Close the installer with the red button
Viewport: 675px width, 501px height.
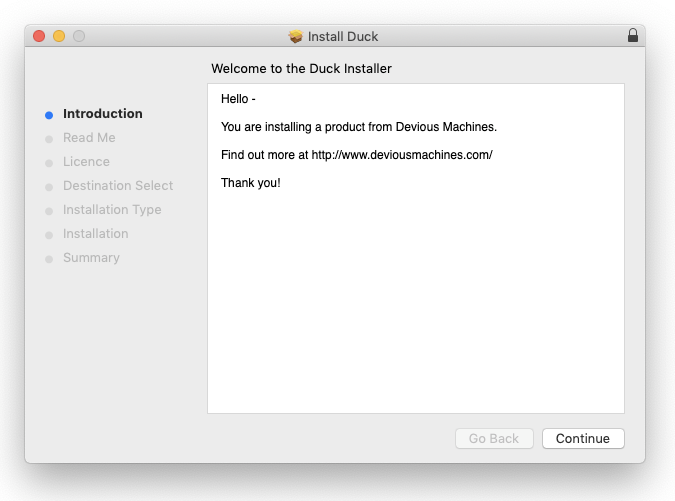click(x=40, y=36)
